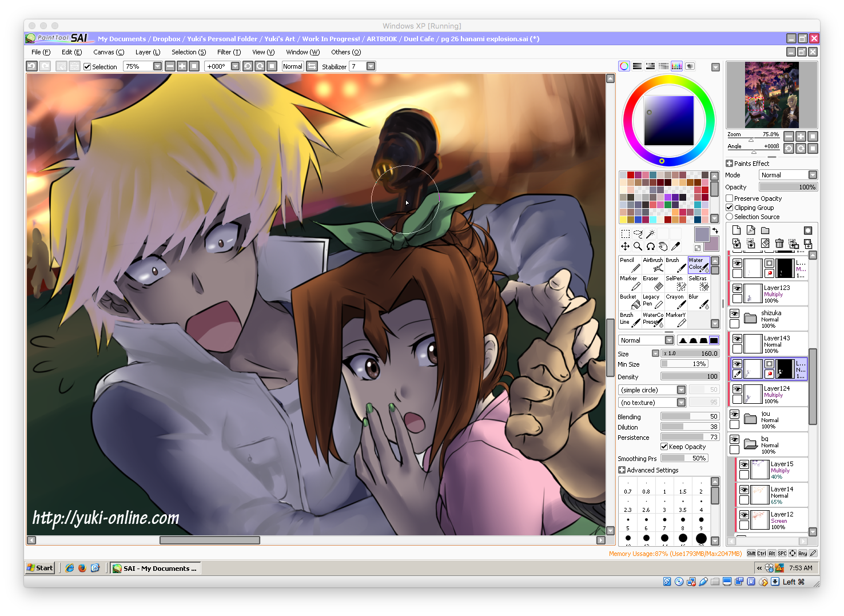Screen dimensions: 844x616
Task: Select the eyedropper color picker tool
Action: [x=676, y=246]
